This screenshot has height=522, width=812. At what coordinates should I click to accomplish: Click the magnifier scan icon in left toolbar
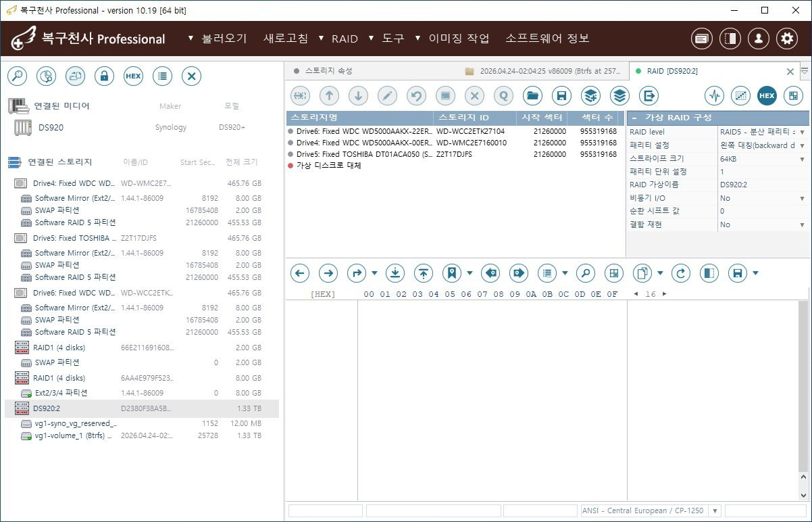tap(17, 76)
